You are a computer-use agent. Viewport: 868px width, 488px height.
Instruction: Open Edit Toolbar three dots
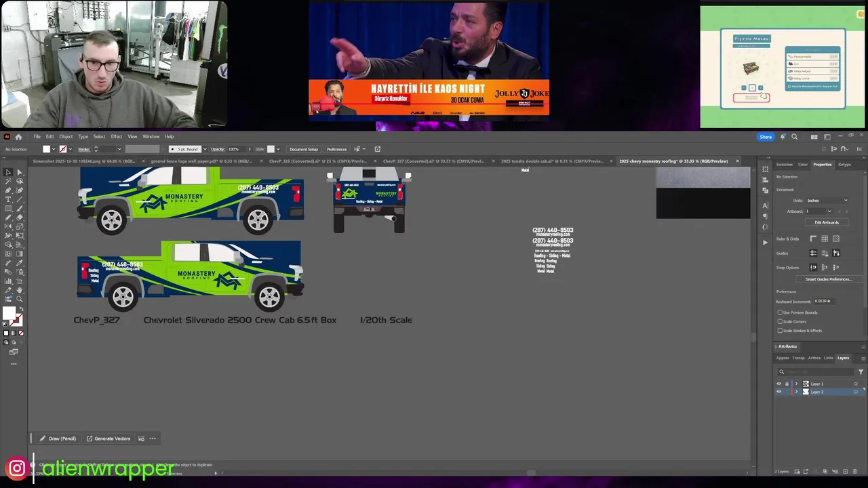click(x=14, y=364)
